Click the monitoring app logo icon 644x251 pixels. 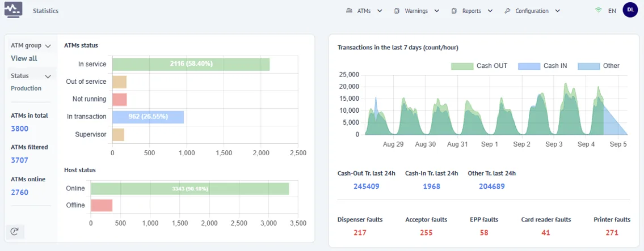click(x=13, y=9)
